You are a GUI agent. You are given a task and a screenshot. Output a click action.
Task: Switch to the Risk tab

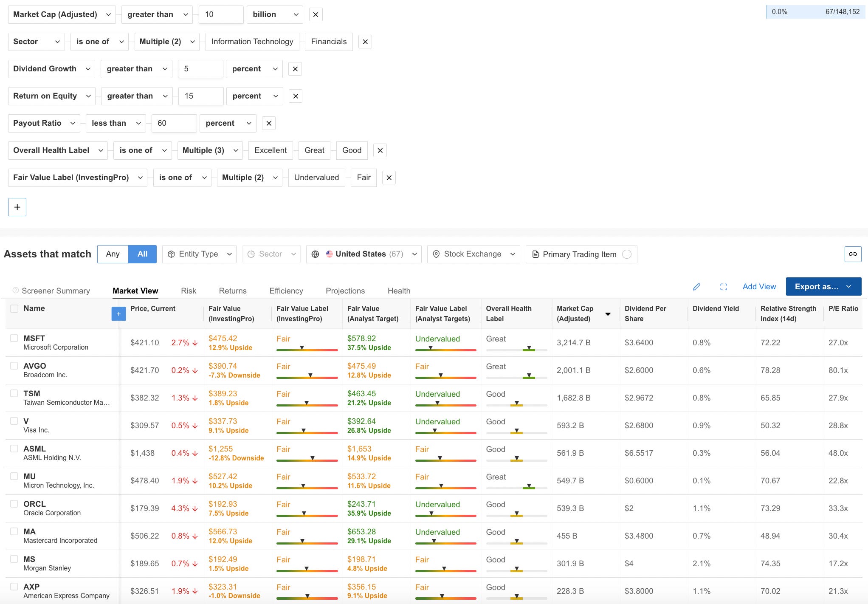[x=189, y=291]
